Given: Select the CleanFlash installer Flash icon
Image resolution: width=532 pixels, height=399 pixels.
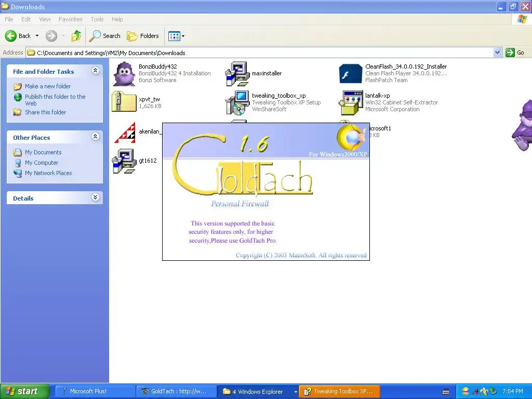Looking at the screenshot, I should pyautogui.click(x=351, y=74).
